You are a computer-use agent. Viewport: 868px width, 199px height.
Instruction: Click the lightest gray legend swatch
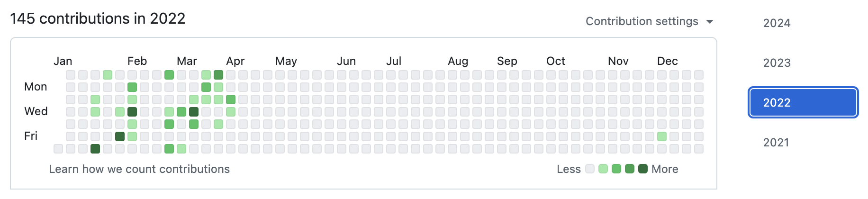pyautogui.click(x=590, y=169)
